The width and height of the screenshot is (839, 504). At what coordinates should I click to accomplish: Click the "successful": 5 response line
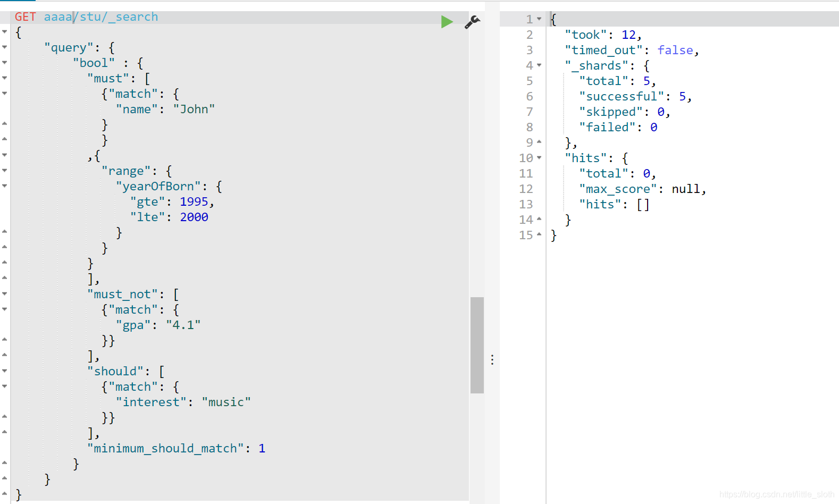(635, 96)
